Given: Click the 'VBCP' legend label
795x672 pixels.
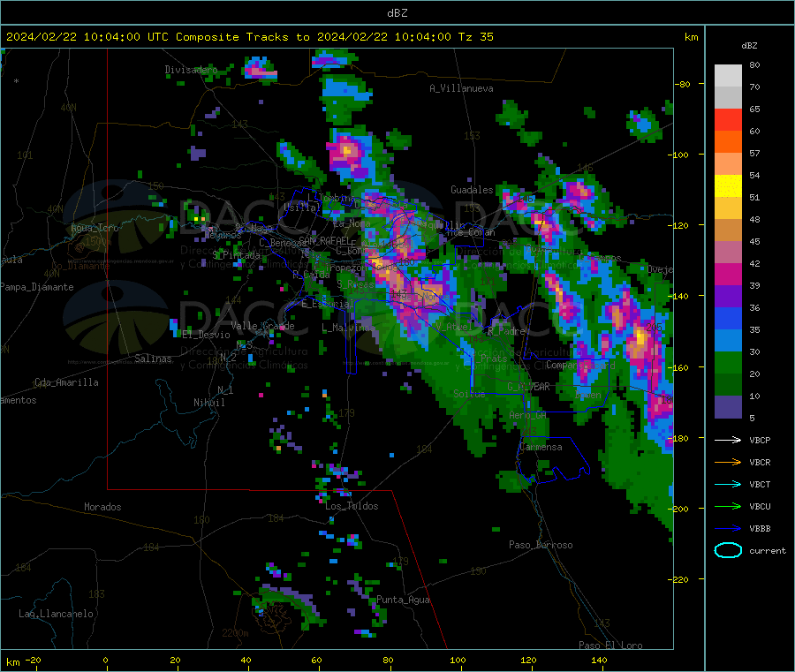Looking at the screenshot, I should point(760,440).
